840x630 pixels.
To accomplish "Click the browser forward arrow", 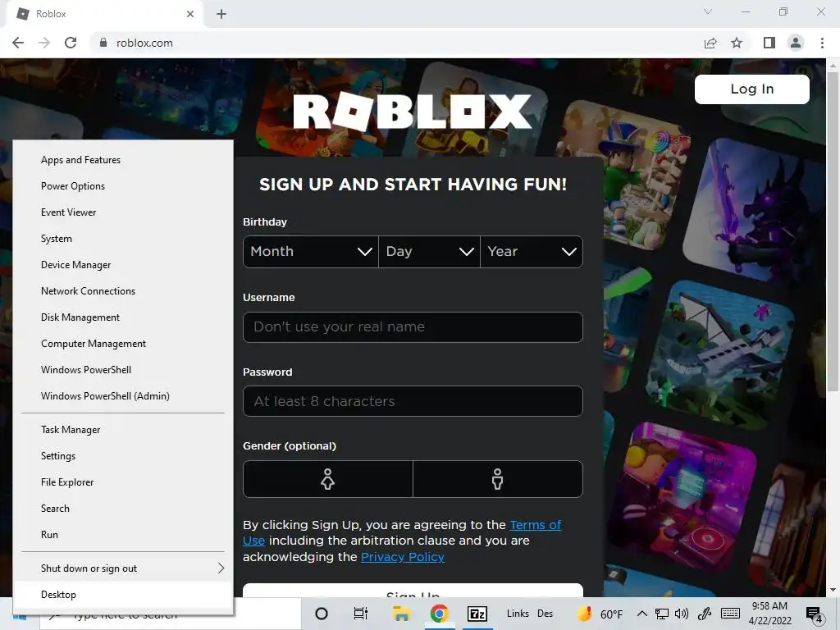I will 44,43.
